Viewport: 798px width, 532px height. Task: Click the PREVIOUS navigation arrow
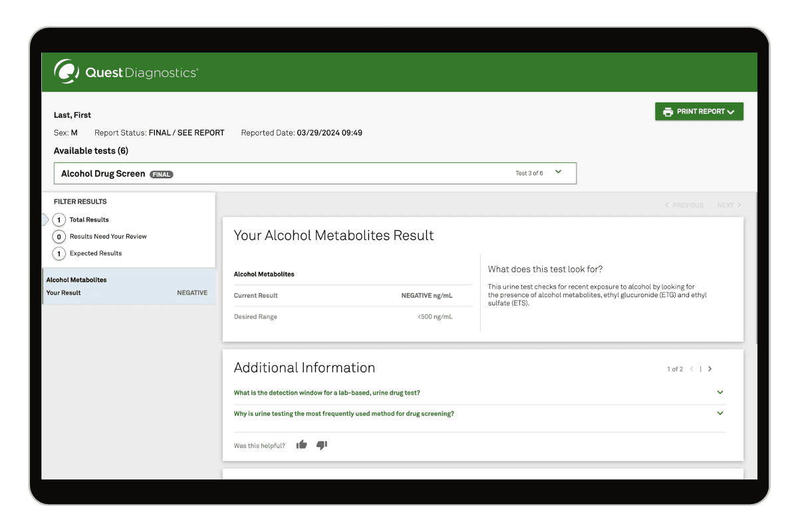pyautogui.click(x=684, y=205)
